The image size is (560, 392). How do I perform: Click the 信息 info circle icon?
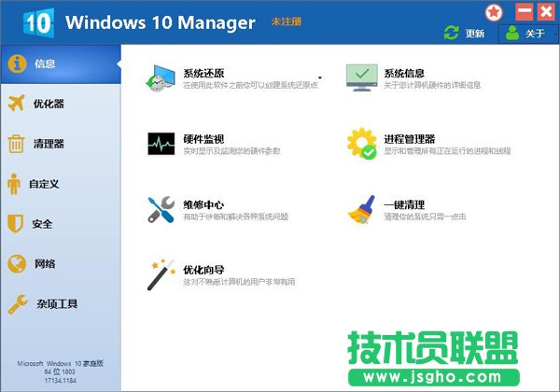pos(17,63)
